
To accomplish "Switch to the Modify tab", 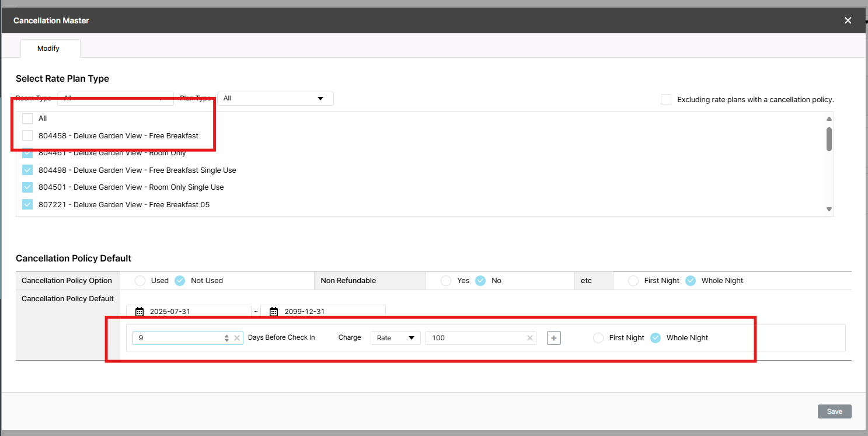I will (48, 48).
